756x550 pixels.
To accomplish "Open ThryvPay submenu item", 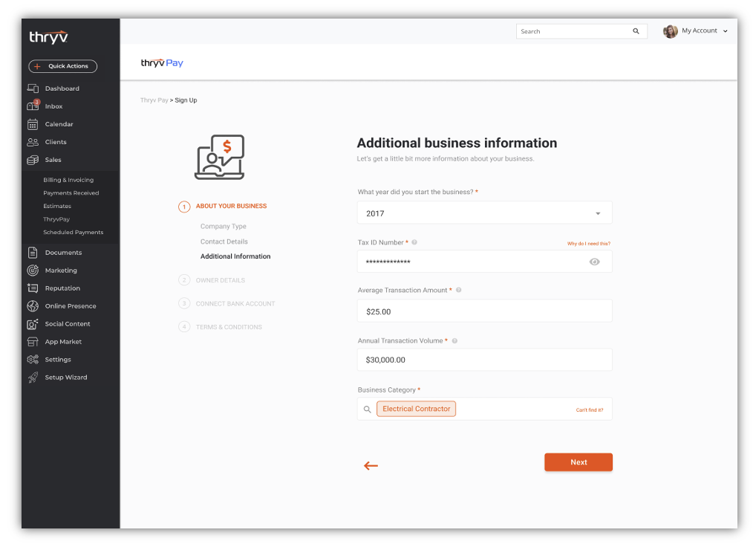I will [56, 219].
